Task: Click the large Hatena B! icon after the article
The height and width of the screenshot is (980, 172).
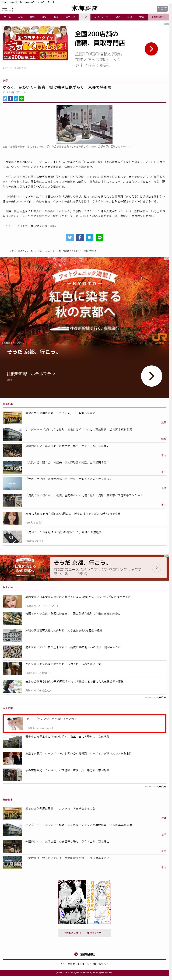Action: coord(89,237)
